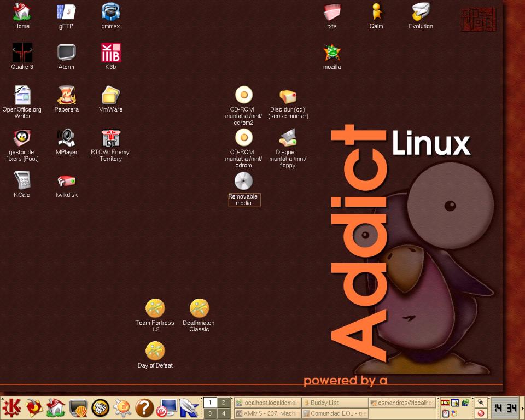This screenshot has height=420, width=525.
Task: Open KCalc calculator from the desktop
Action: coord(22,180)
